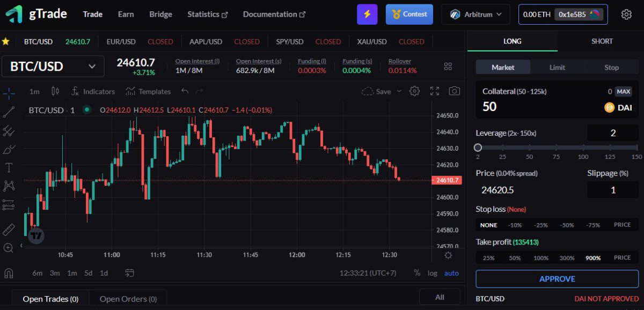Select the Limit order tab
The width and height of the screenshot is (644, 310).
pyautogui.click(x=557, y=67)
